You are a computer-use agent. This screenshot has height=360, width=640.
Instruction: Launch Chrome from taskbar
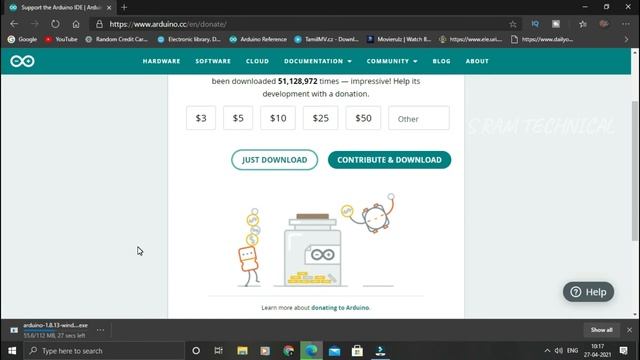[289, 351]
